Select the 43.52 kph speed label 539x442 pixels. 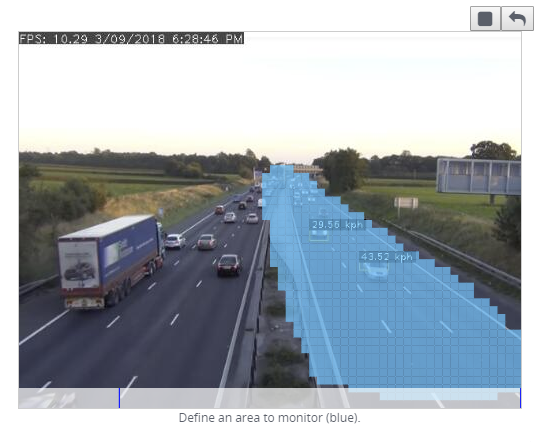tap(386, 257)
